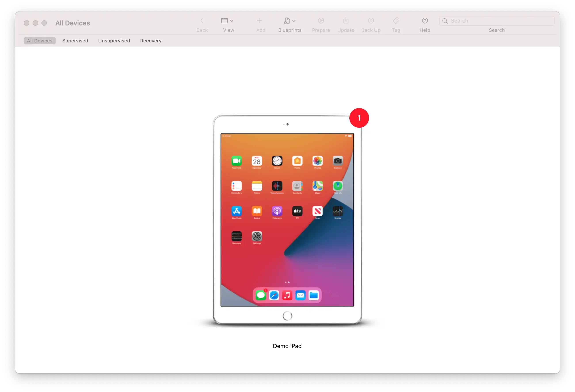Click the Mail icon in iPad dock
This screenshot has width=575, height=392.
click(x=300, y=295)
